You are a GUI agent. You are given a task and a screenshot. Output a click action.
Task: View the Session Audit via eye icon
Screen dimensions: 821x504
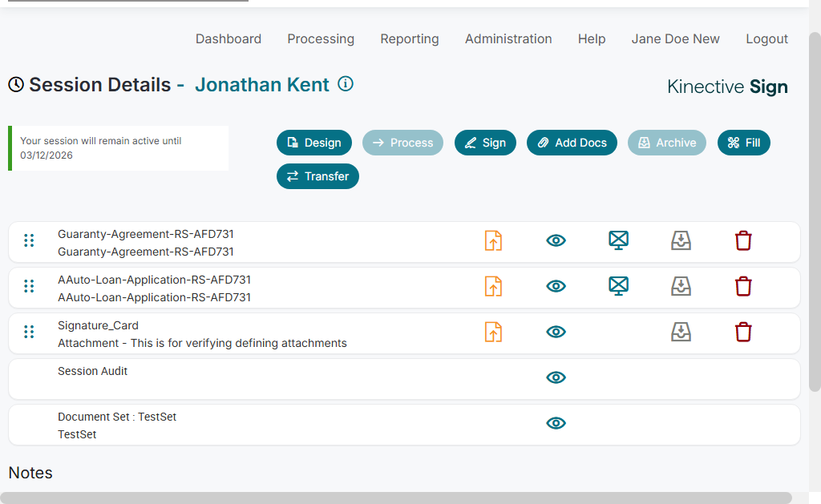tap(556, 377)
